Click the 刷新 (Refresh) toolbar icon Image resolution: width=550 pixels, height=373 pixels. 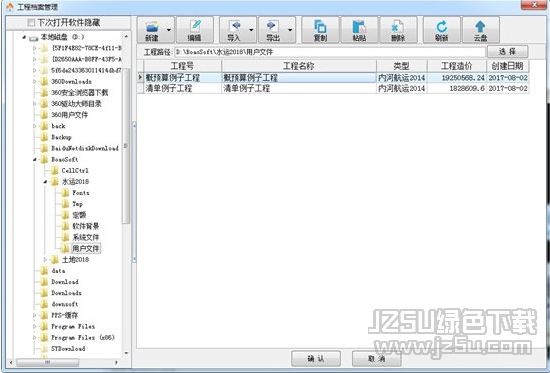442,30
